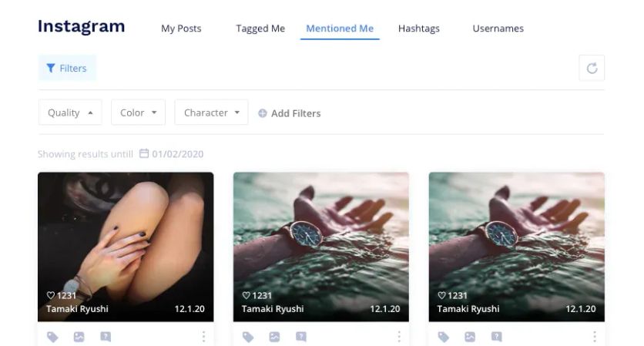The image size is (644, 346).
Task: Like the first post via its heart icon
Action: [51, 295]
